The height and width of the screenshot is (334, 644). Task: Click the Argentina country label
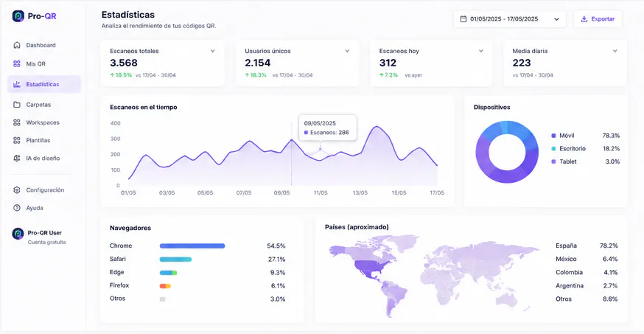pyautogui.click(x=570, y=285)
